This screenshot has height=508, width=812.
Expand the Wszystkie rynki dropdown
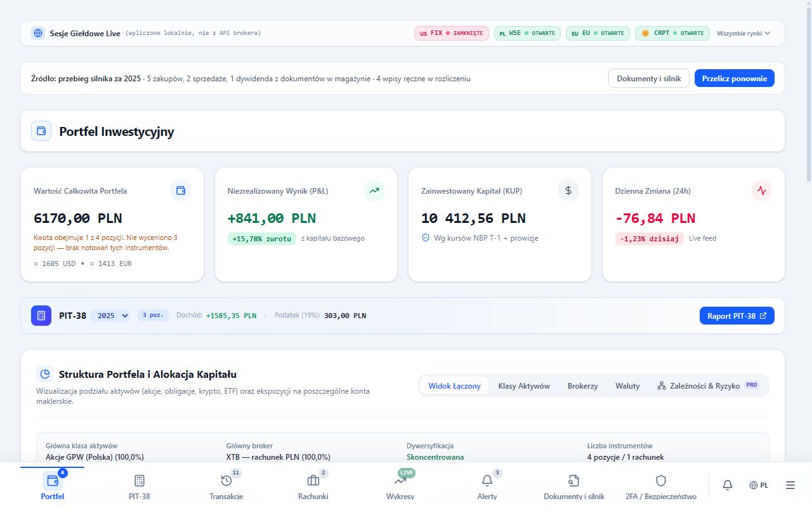(x=743, y=33)
